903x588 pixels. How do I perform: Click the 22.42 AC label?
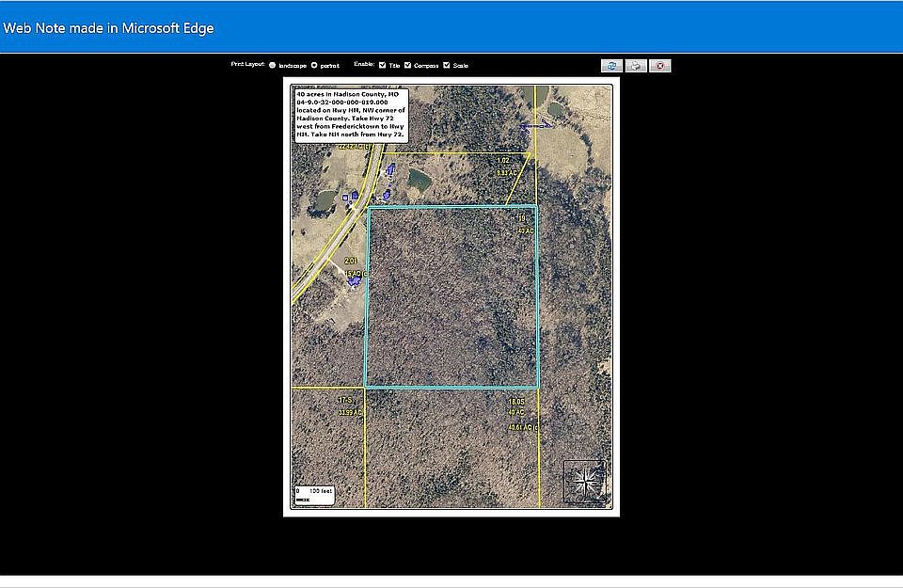tap(355, 147)
